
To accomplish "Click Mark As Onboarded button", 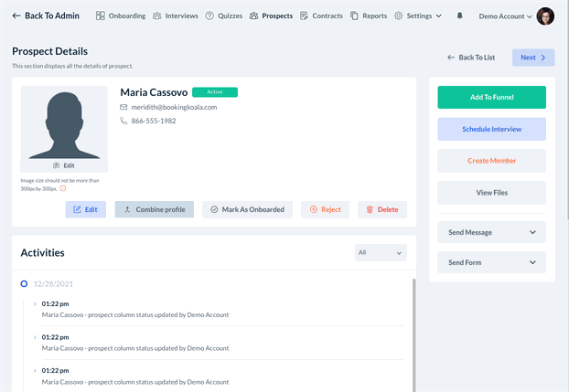I will click(248, 209).
